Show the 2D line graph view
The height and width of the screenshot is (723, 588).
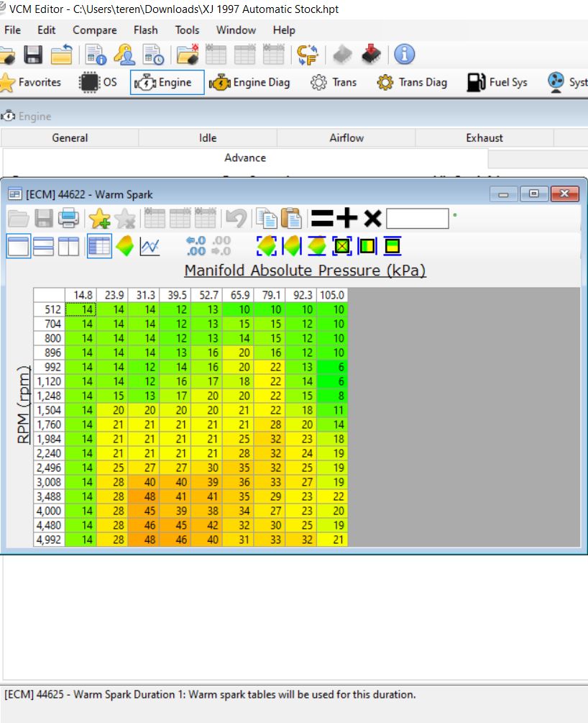coord(150,247)
